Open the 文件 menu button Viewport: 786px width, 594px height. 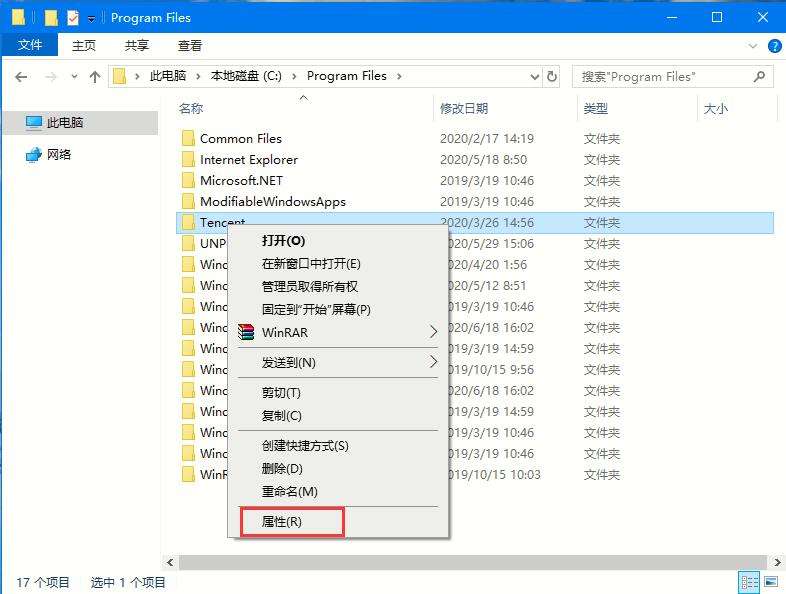[30, 45]
